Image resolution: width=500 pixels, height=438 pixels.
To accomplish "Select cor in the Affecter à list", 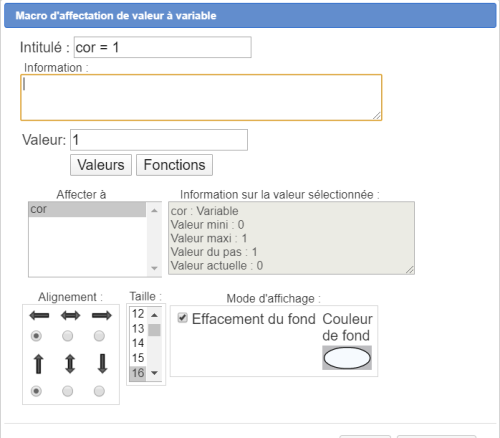I will (x=87, y=209).
